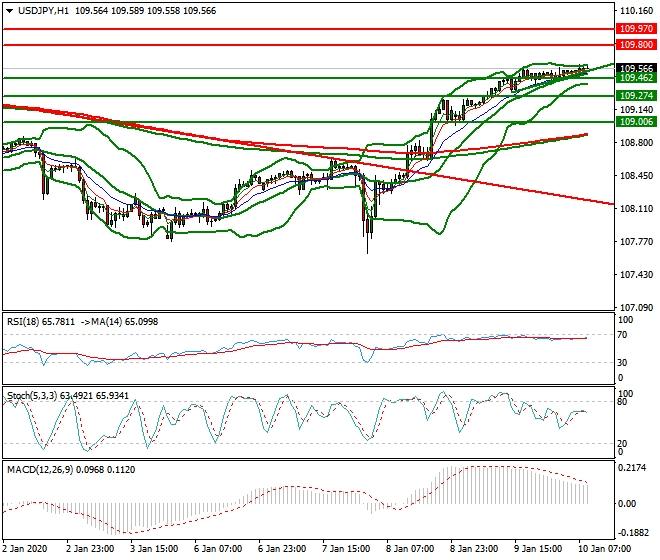This screenshot has width=660, height=560.
Task: Select the 107.770 price scale value
Action: (636, 242)
